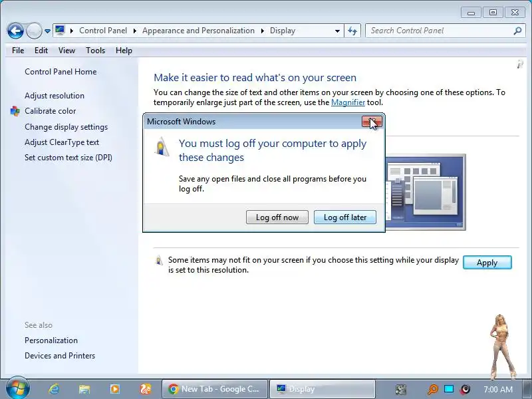The height and width of the screenshot is (399, 532).
Task: Click the Forward navigation arrow
Action: pos(34,31)
